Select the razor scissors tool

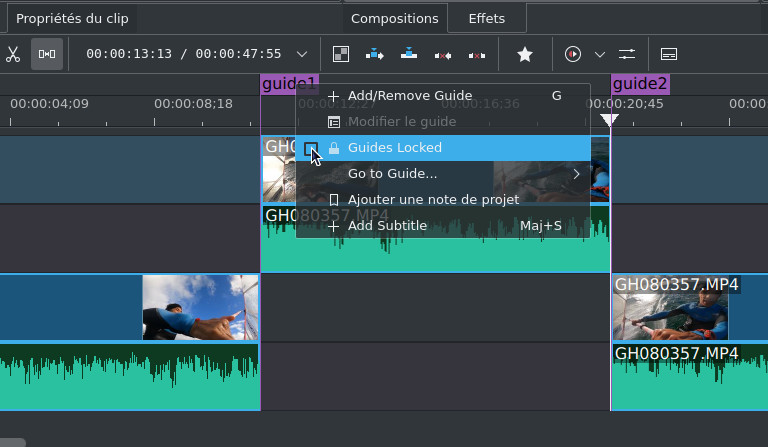(x=13, y=54)
